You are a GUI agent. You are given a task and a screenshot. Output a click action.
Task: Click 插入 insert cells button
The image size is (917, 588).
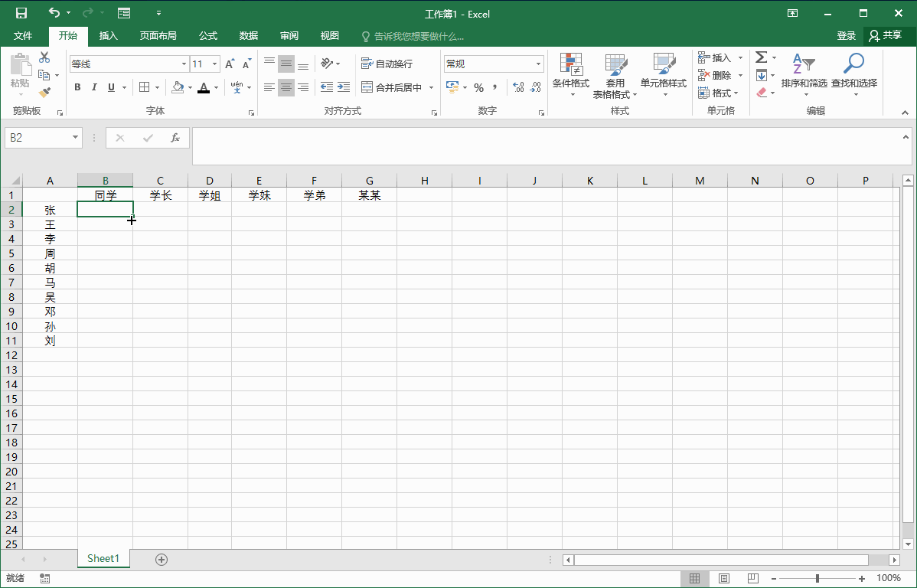tap(715, 57)
